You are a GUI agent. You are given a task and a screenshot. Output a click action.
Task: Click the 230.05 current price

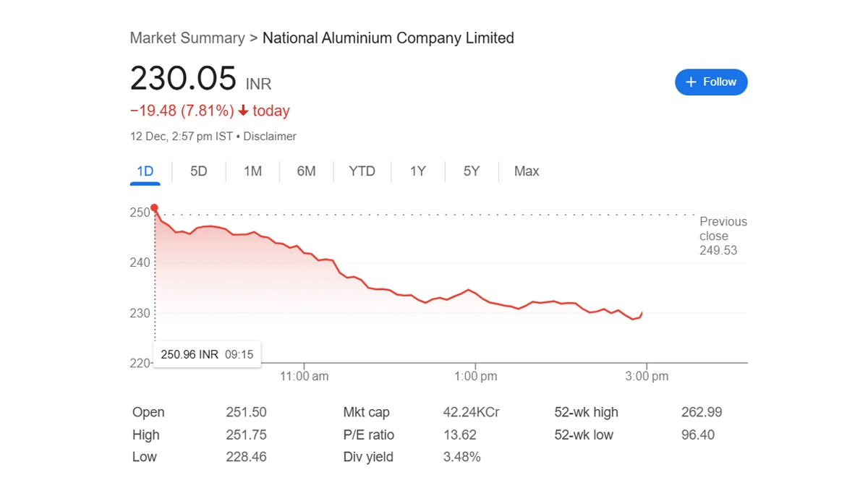[x=183, y=78]
